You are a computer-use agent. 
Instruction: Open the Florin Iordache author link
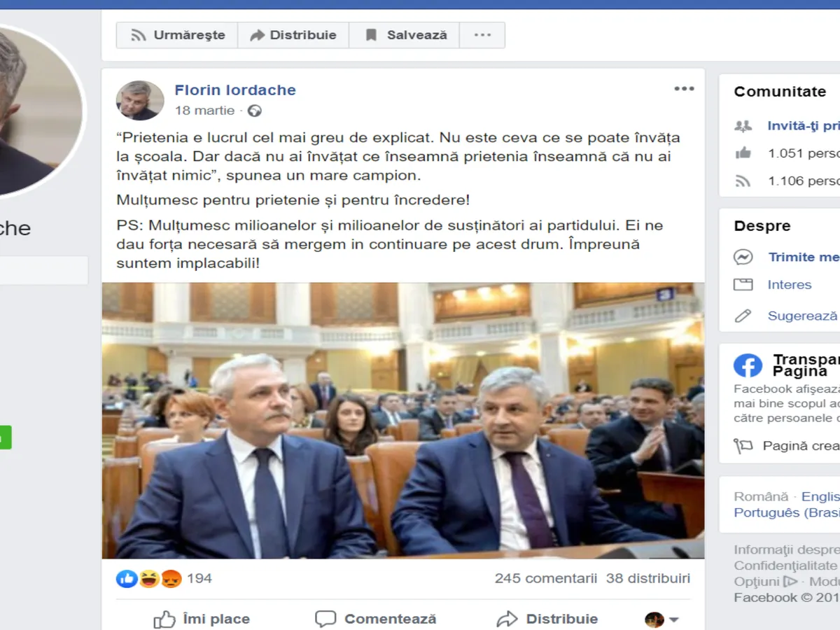[235, 90]
